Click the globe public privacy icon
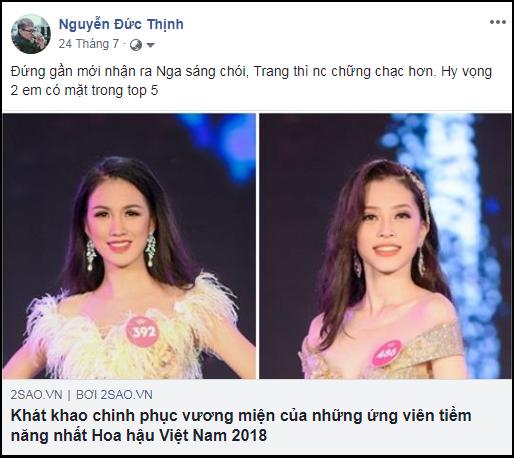 [136, 45]
